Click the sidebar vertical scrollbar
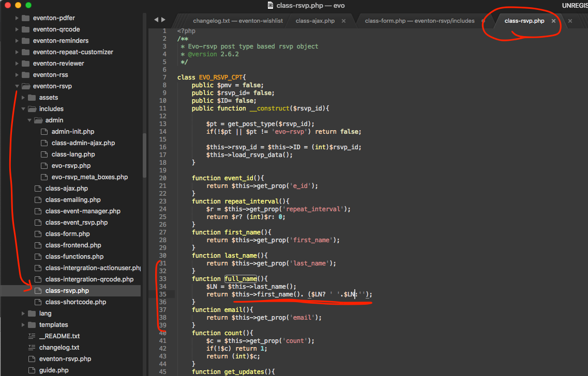Screen dimensions: 588x376 click(144, 155)
